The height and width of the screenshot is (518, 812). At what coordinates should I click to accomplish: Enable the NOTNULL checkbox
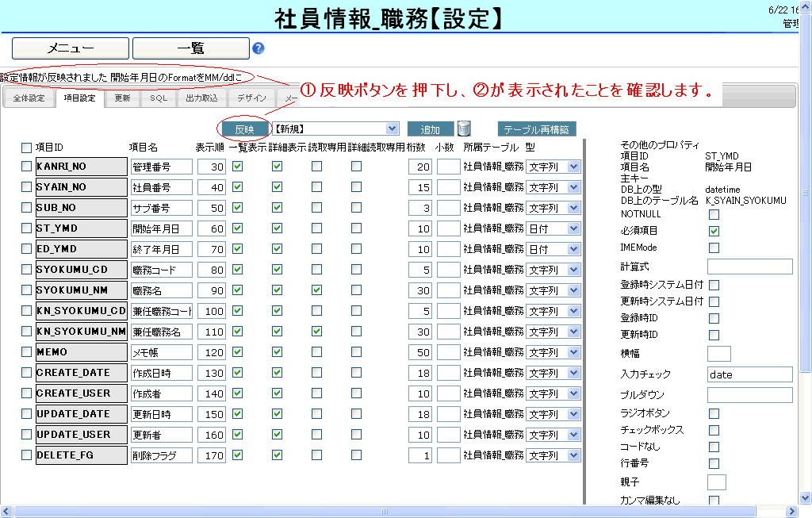[714, 214]
